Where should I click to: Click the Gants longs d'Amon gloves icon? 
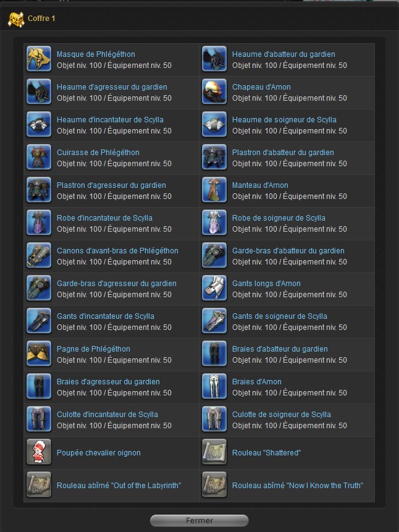(x=214, y=289)
